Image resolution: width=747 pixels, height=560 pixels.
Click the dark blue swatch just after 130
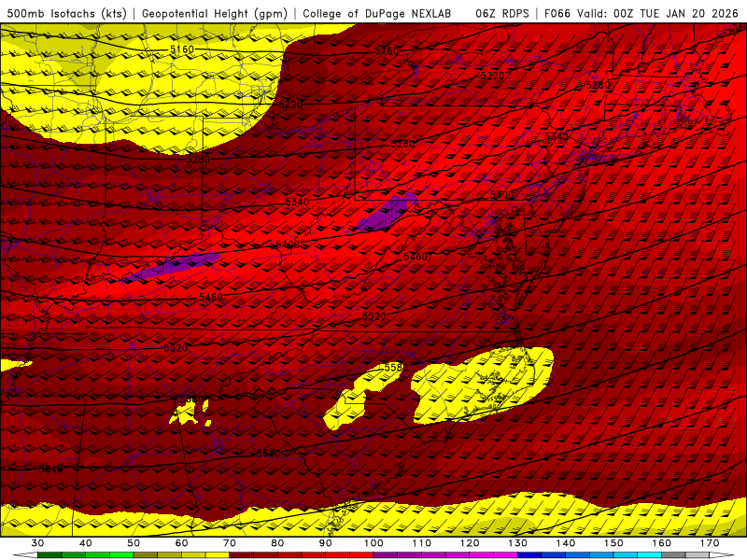tap(529, 555)
